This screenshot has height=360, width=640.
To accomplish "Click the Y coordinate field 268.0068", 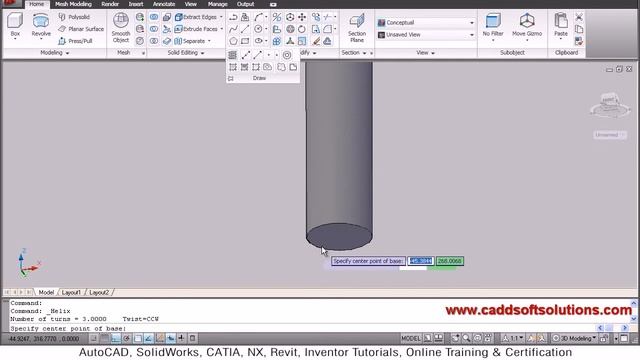I will (449, 261).
